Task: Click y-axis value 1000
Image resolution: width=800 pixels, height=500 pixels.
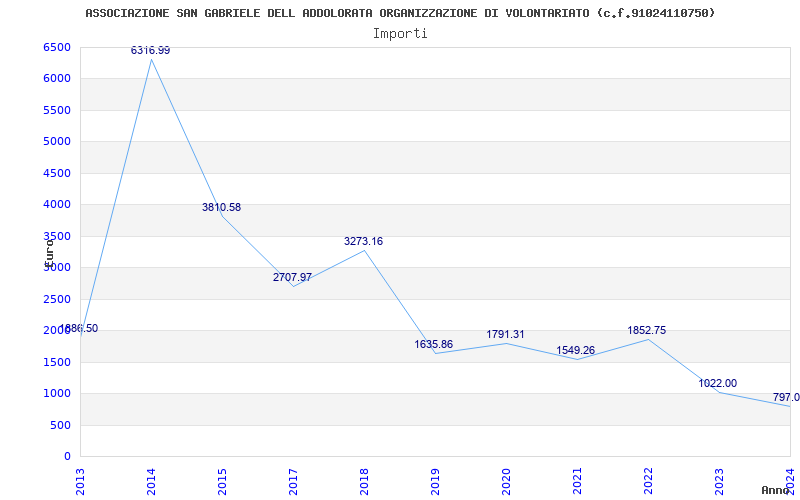Action: [x=57, y=393]
